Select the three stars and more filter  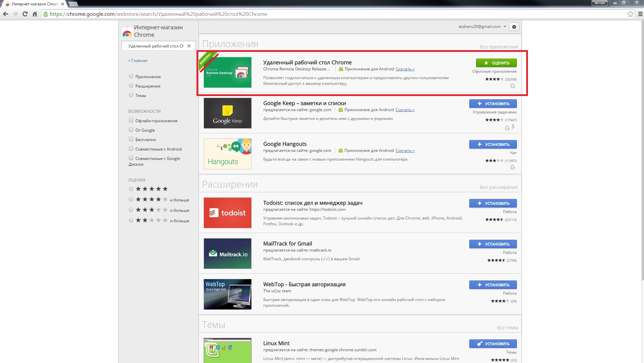pos(131,210)
